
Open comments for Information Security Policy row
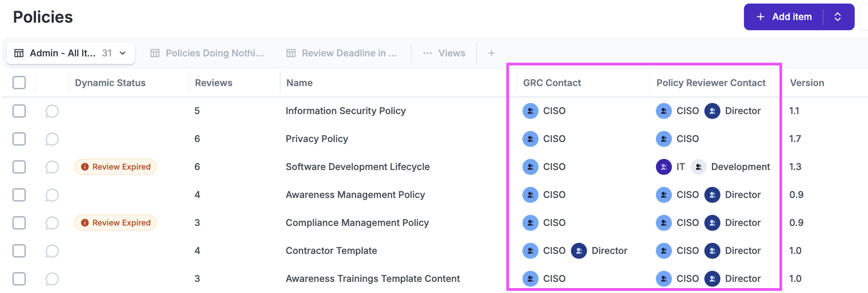click(52, 111)
